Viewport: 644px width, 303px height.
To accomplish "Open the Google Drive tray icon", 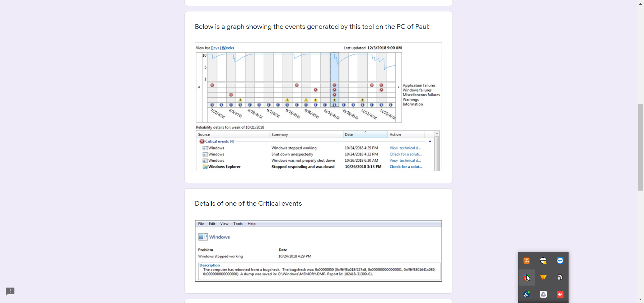I will (543, 294).
